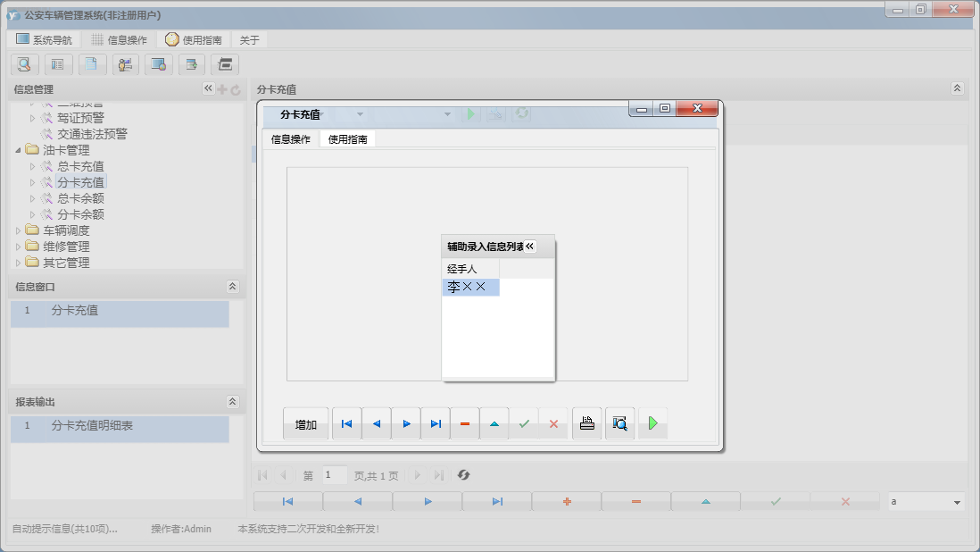This screenshot has width=980, height=552.
Task: Click 自动提示信息(共10项) in status bar
Action: [x=65, y=529]
